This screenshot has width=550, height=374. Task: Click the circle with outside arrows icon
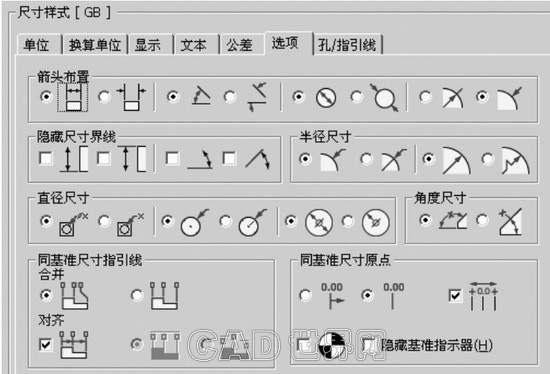coord(384,98)
